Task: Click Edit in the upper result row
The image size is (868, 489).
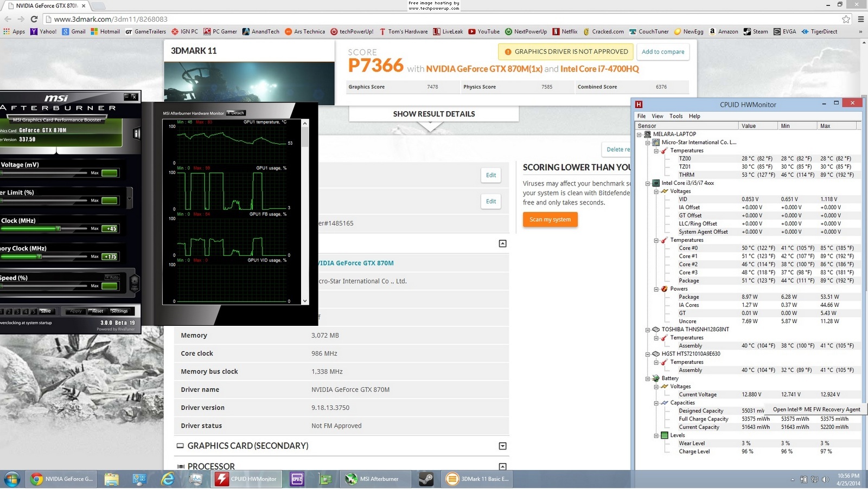Action: tap(491, 175)
